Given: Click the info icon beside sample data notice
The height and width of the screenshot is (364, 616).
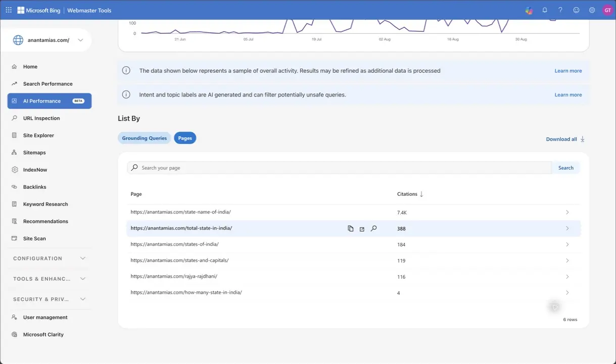Looking at the screenshot, I should (126, 70).
